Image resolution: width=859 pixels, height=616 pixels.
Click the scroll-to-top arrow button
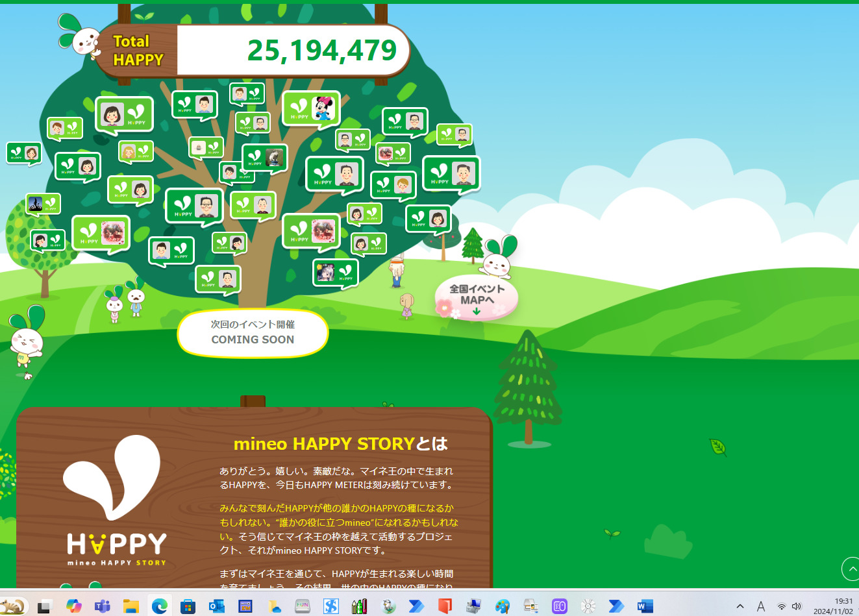tap(850, 569)
